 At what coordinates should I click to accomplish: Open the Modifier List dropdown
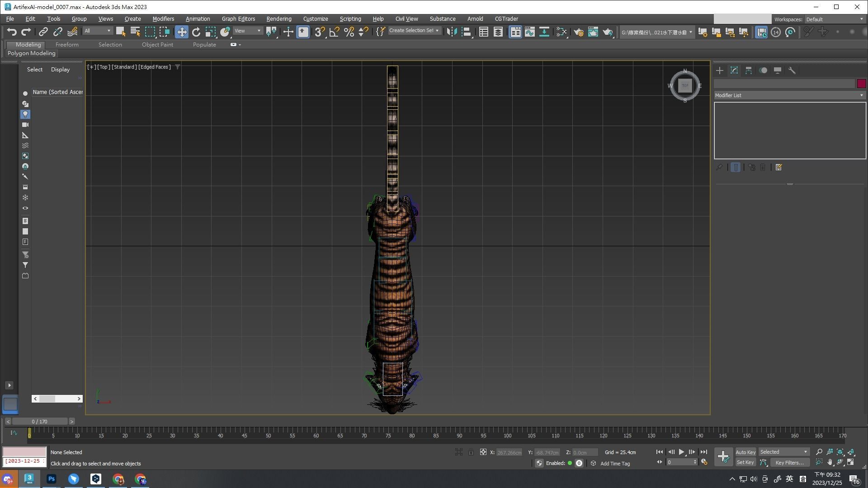pos(789,95)
